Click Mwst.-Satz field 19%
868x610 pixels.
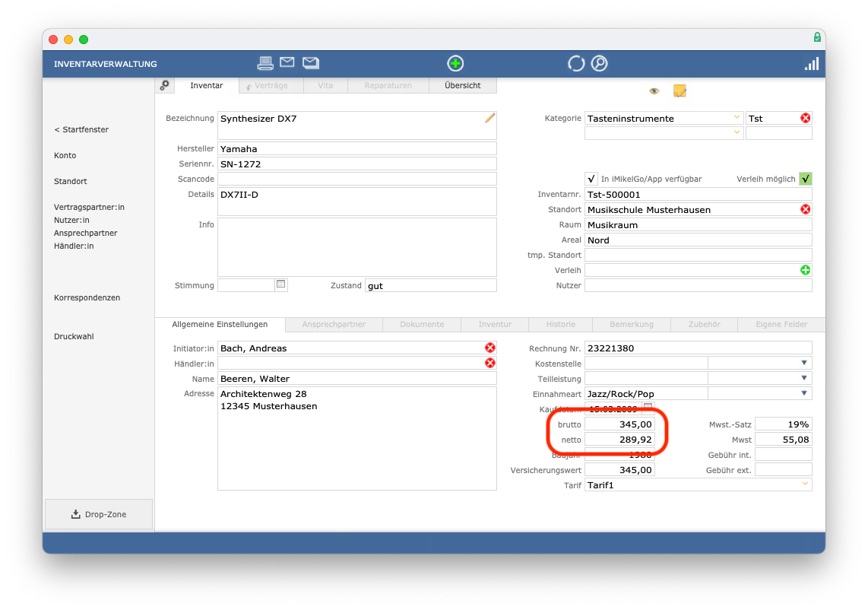point(784,424)
